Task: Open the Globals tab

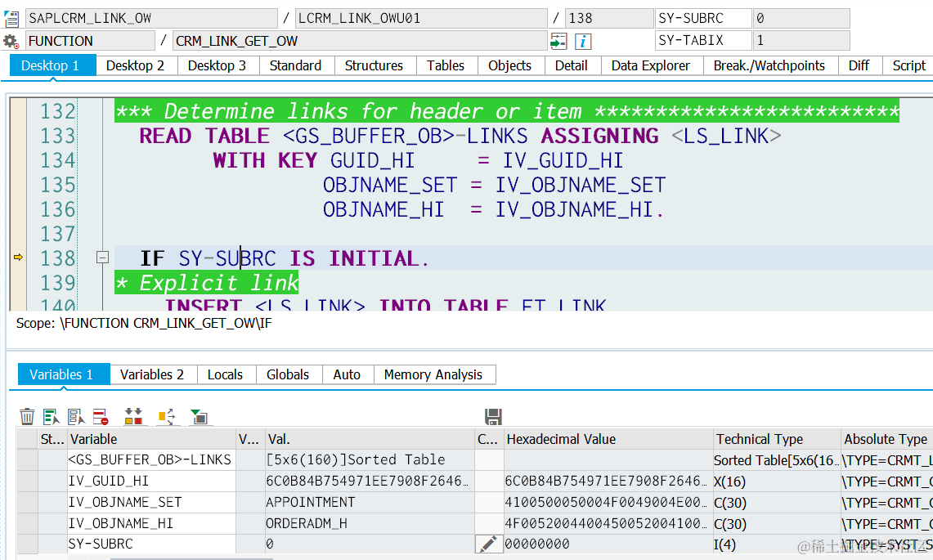Action: click(x=288, y=374)
